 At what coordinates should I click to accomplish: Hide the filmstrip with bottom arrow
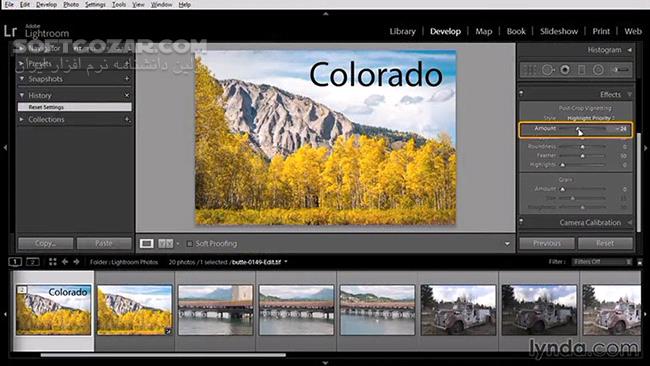coord(325,363)
